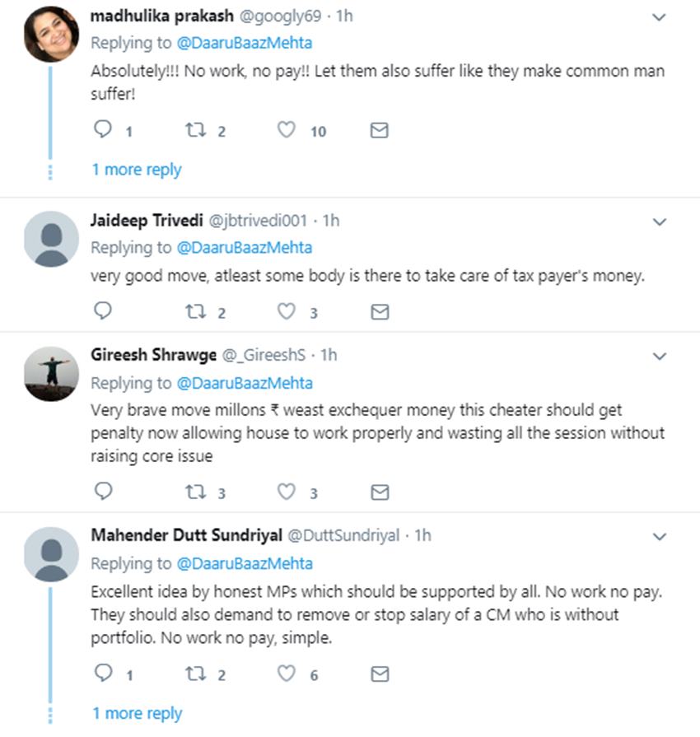Like madhulika prakash's tweet
Viewport: 700px width, 737px height.
(286, 129)
